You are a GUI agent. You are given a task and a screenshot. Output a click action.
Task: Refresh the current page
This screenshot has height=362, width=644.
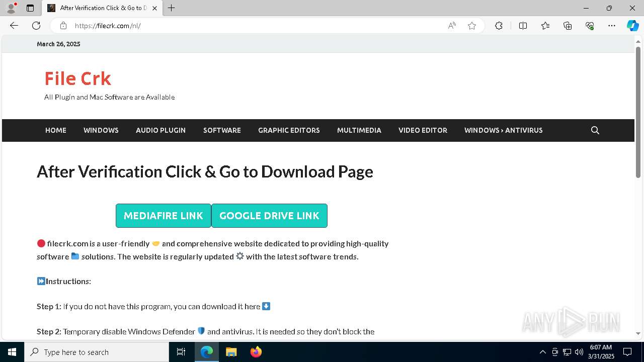36,26
